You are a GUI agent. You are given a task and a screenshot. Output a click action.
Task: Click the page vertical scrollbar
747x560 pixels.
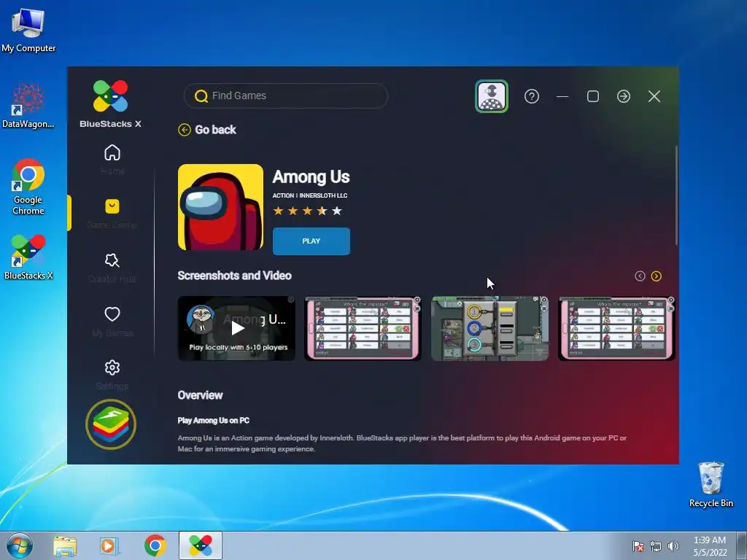(676, 195)
